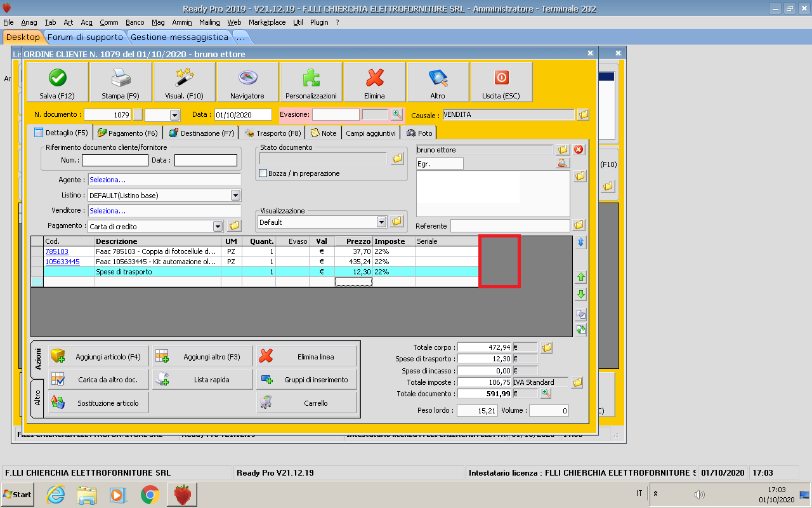Exit with Uscita (ESC)
812x508 pixels.
501,82
